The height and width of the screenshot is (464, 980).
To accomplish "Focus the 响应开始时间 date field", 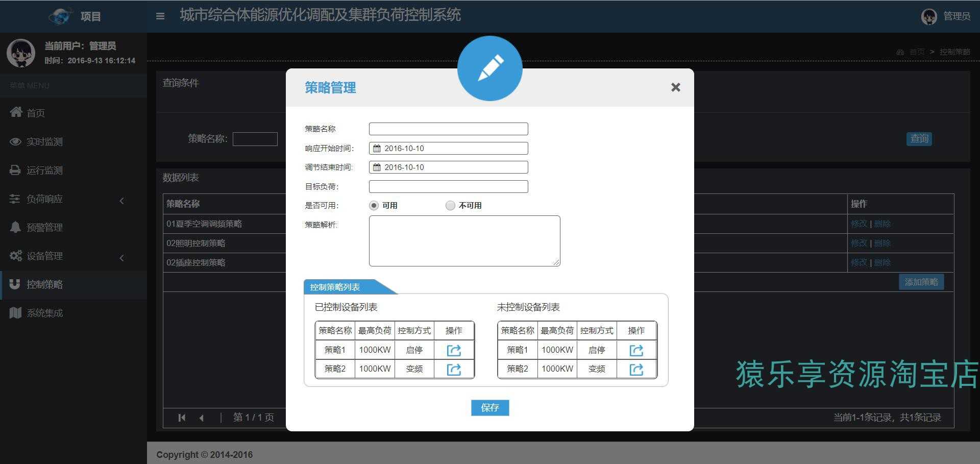I will coord(449,149).
